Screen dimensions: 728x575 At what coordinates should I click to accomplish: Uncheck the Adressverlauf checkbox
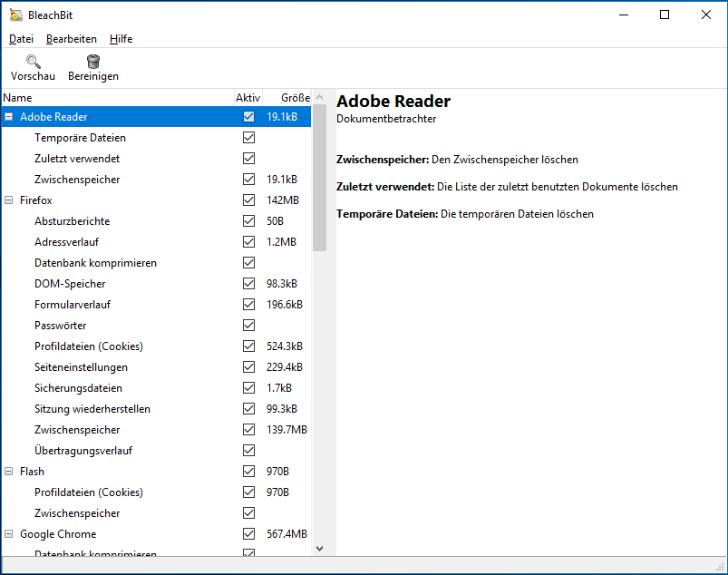(248, 242)
